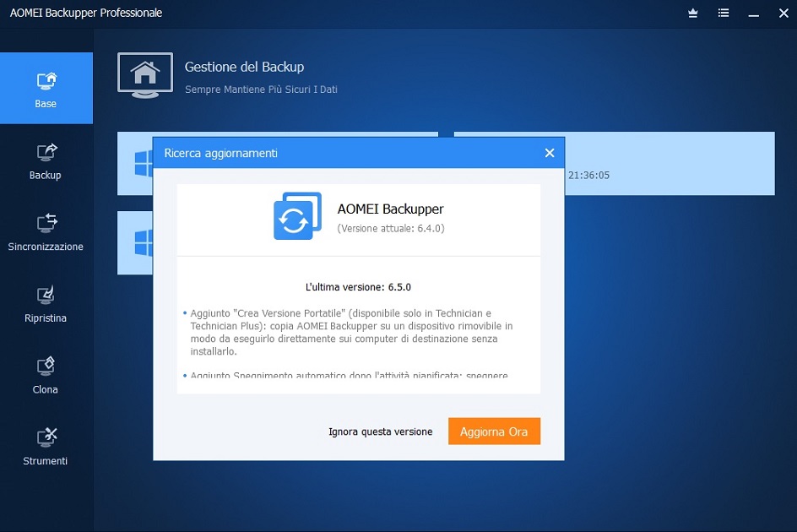Click the first backup card's Windows logo
This screenshot has height=532, width=797.
pos(144,163)
